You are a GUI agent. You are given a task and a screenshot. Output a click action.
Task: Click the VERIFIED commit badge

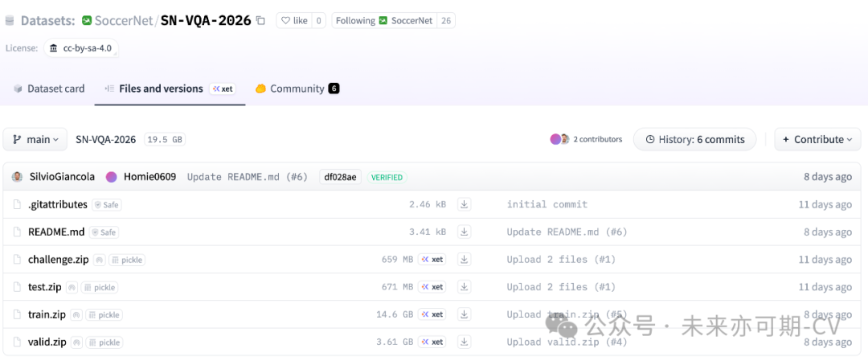tap(387, 177)
